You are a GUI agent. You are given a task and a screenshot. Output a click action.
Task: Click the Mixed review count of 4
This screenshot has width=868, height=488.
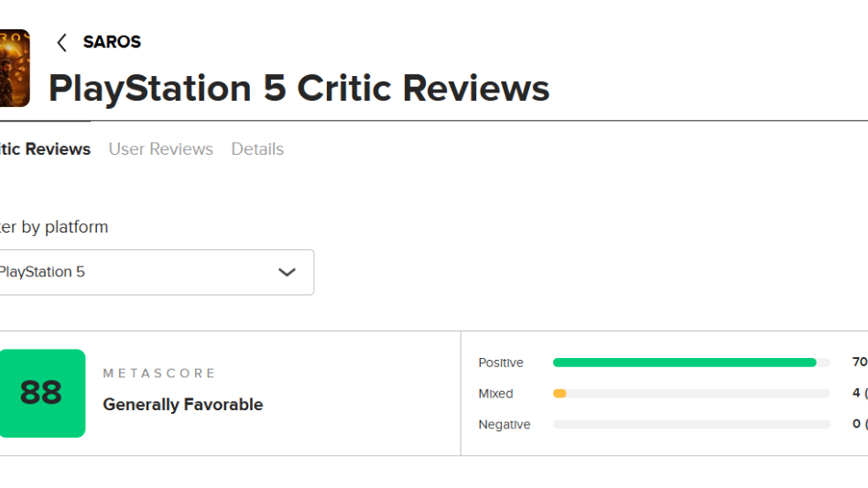point(857,394)
